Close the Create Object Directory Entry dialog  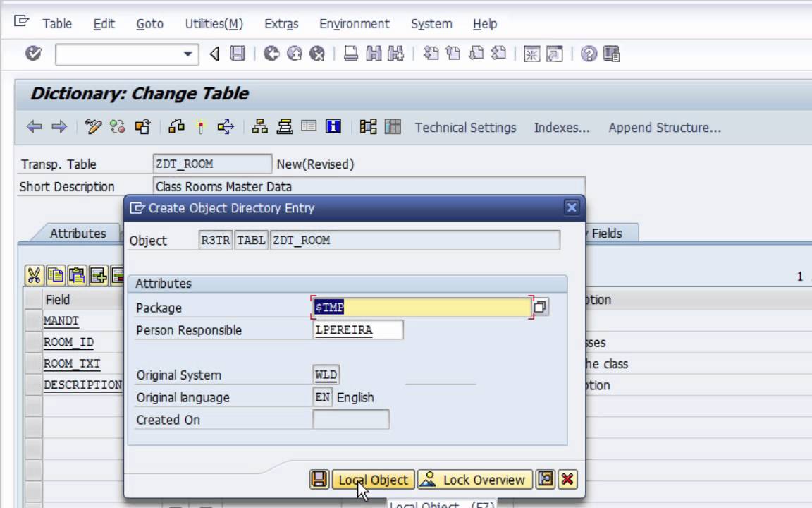point(571,208)
